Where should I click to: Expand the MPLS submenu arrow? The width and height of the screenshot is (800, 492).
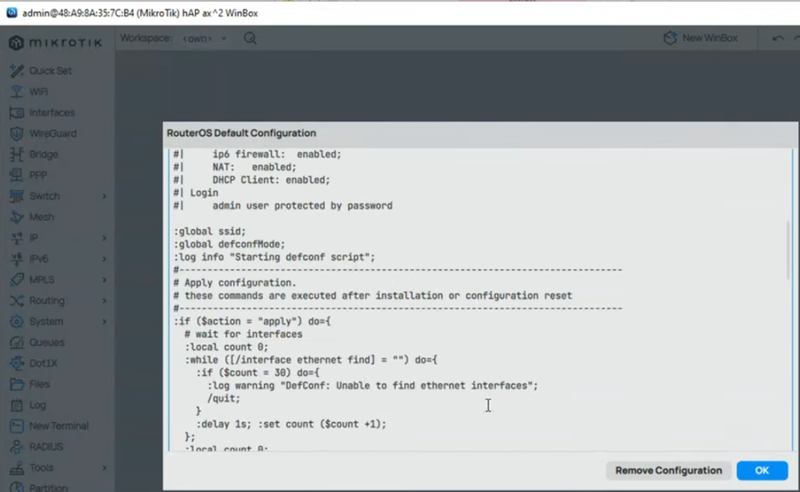pos(104,280)
